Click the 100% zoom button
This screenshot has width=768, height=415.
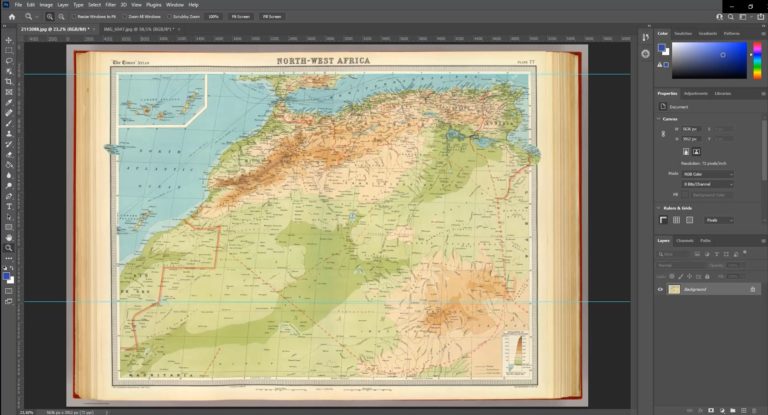214,17
